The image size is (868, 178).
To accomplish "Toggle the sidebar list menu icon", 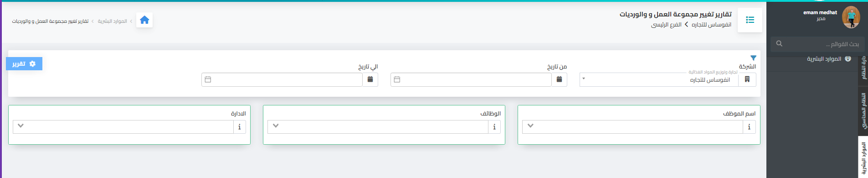I will point(750,20).
